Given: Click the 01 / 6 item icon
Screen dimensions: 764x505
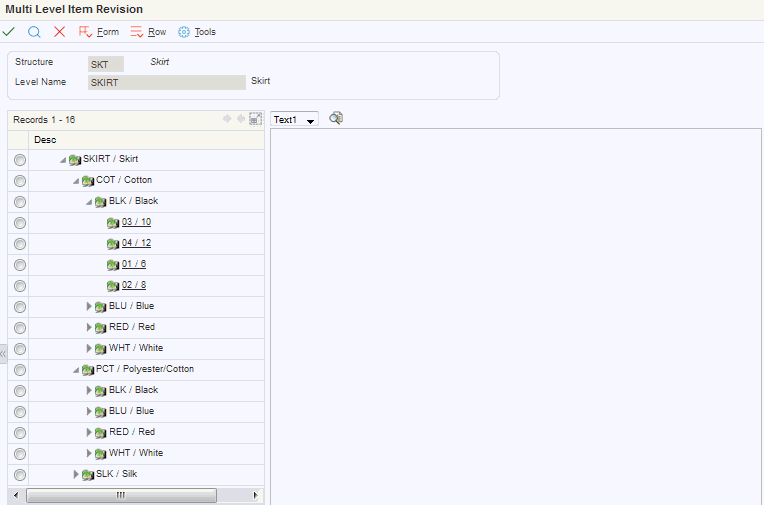Looking at the screenshot, I should coord(113,265).
